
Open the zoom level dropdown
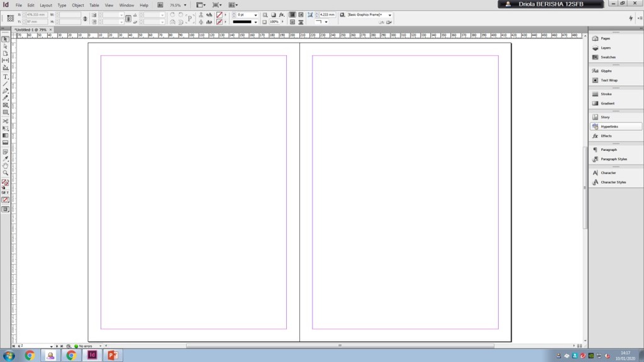[x=185, y=5]
